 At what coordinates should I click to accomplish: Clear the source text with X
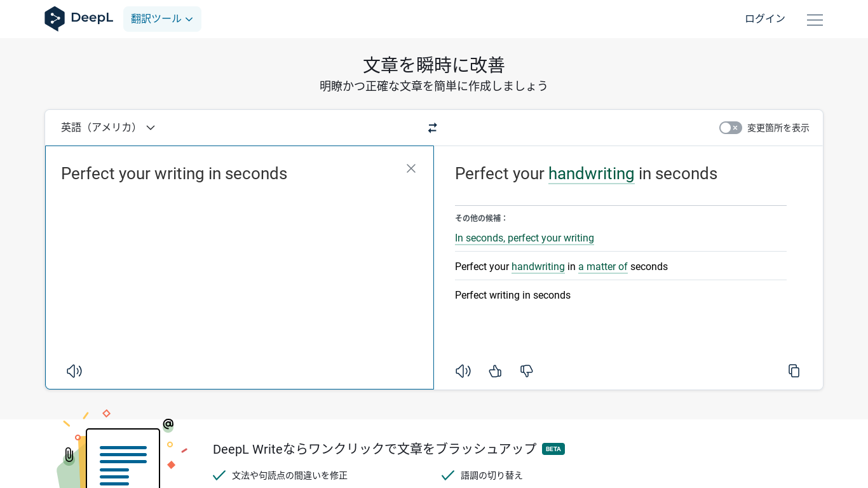[x=411, y=168]
